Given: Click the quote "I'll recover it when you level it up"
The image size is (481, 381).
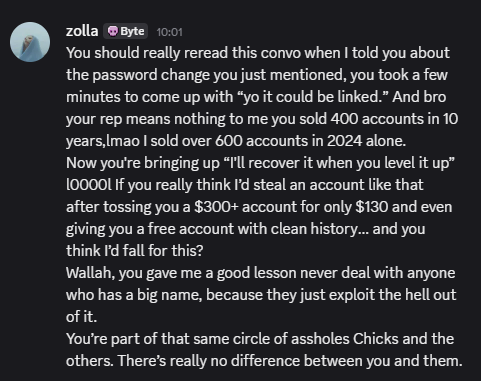Looking at the screenshot, I should 339,163.
